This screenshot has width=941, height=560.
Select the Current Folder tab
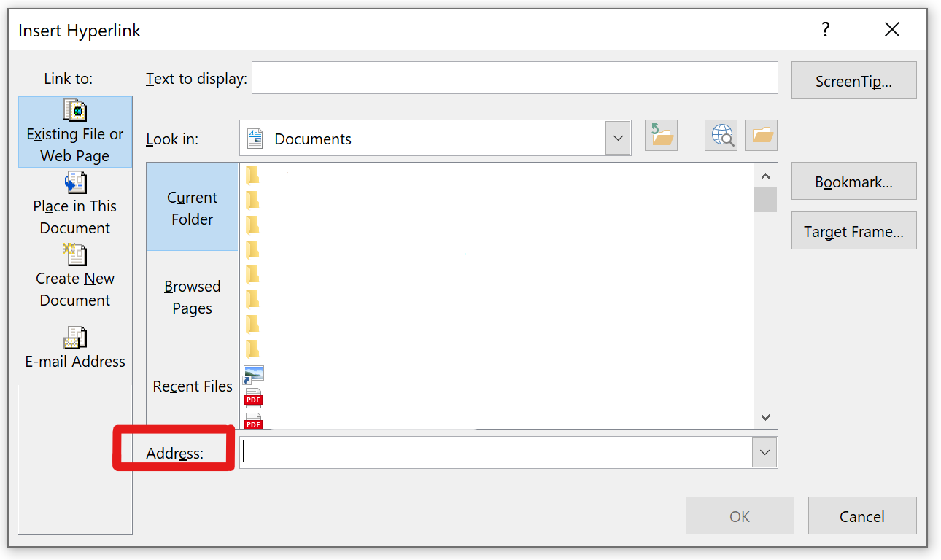[193, 208]
